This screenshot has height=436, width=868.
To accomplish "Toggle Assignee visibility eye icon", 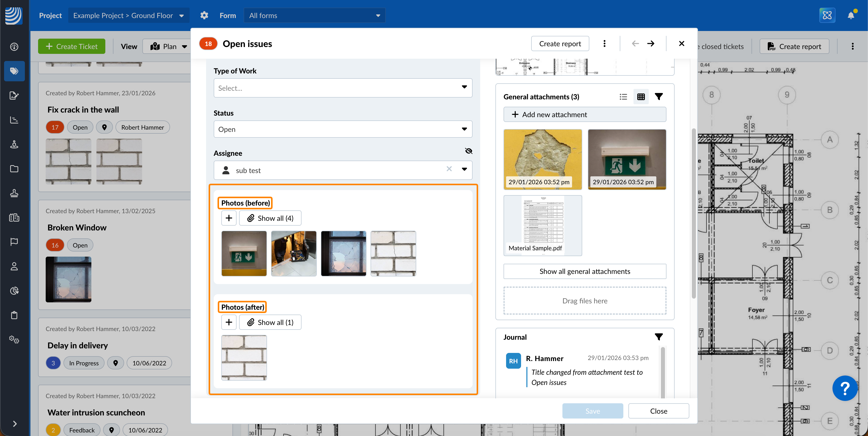I will [468, 151].
